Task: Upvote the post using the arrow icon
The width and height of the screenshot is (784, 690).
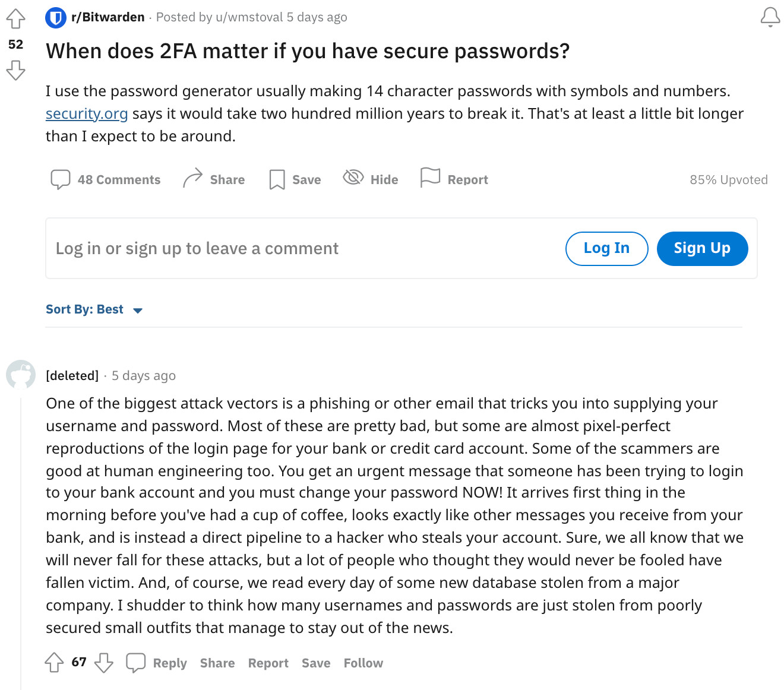Action: [15, 17]
